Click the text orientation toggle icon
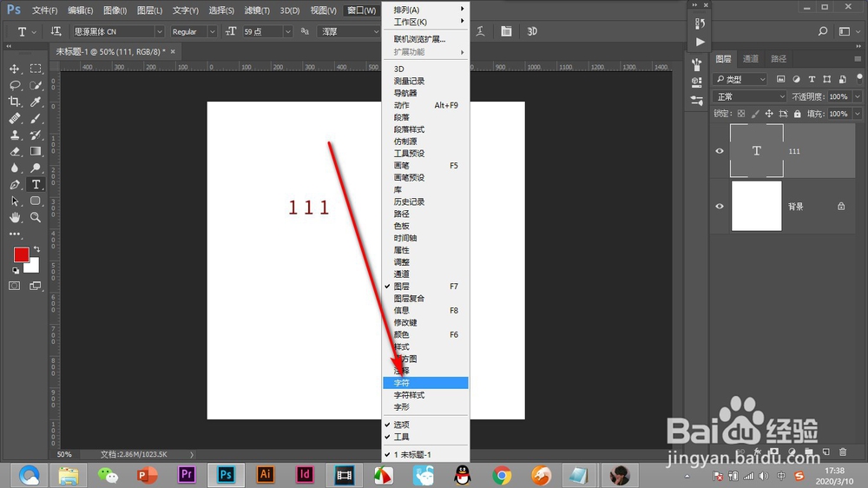This screenshot has width=868, height=488. point(56,31)
